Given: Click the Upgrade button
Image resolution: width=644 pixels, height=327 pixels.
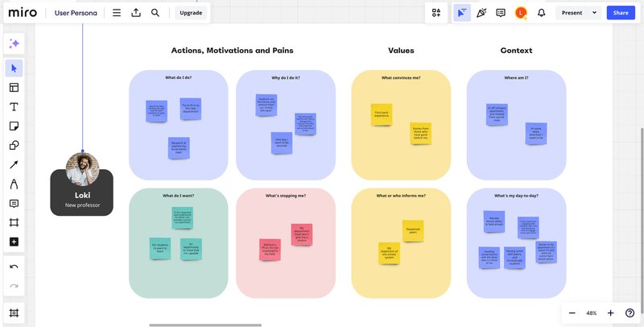Looking at the screenshot, I should pos(191,13).
